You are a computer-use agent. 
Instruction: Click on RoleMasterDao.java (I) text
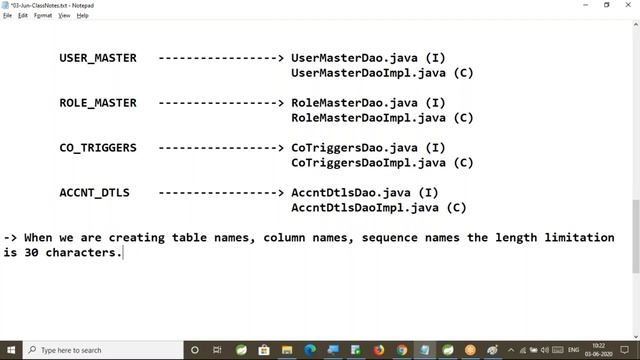(x=368, y=103)
